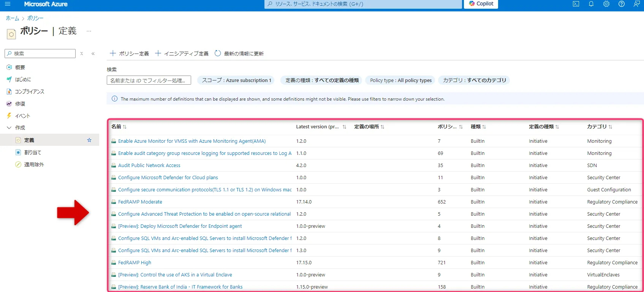Click the name or ID filter box

[149, 80]
